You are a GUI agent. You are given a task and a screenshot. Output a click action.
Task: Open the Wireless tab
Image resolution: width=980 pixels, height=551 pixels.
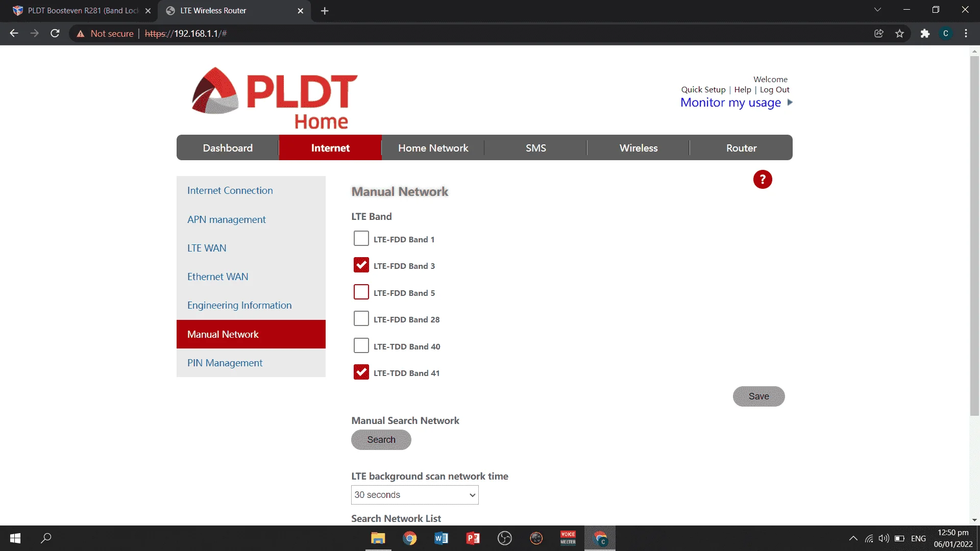[x=639, y=148]
